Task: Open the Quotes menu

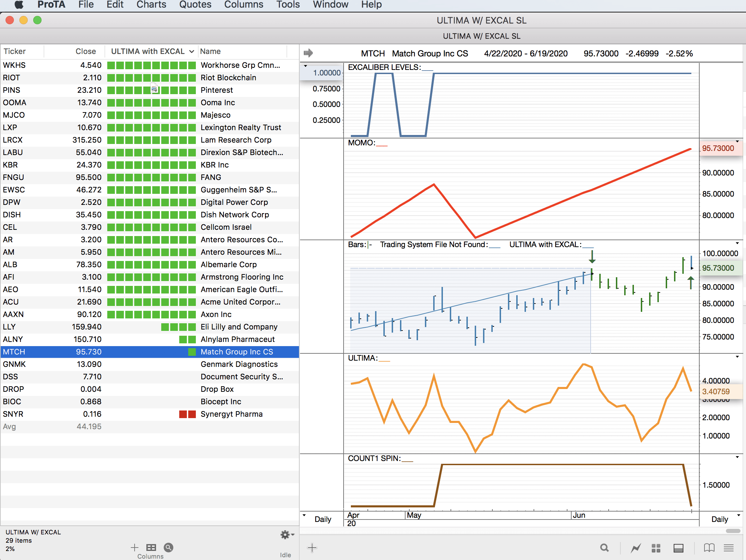Action: pyautogui.click(x=195, y=5)
